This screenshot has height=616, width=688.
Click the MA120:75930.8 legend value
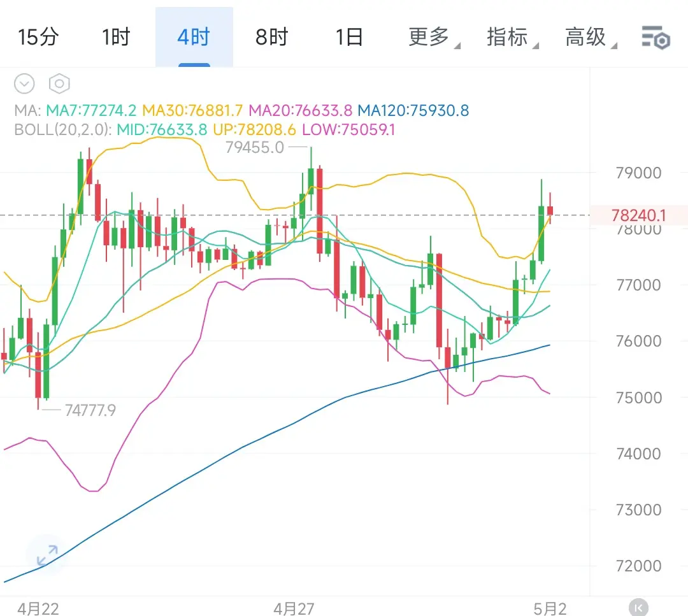click(413, 110)
